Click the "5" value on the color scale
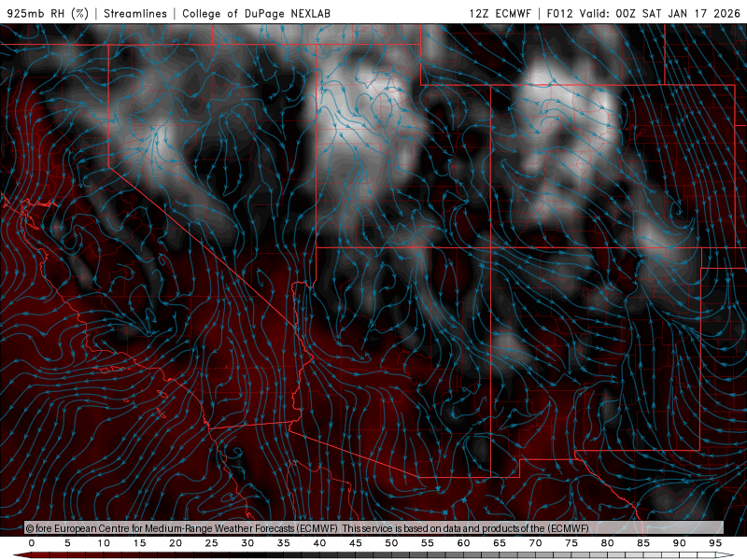This screenshot has height=560, width=747. coord(67,543)
